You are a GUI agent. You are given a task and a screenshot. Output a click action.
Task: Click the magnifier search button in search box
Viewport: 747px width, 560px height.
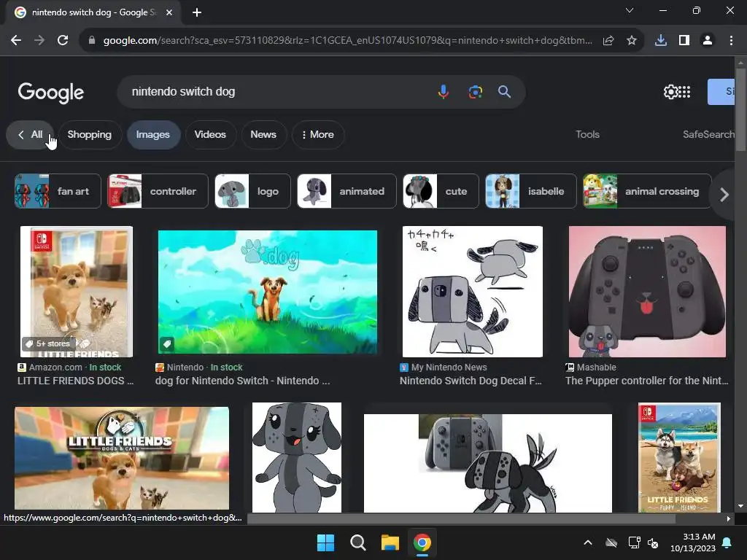[x=505, y=91]
